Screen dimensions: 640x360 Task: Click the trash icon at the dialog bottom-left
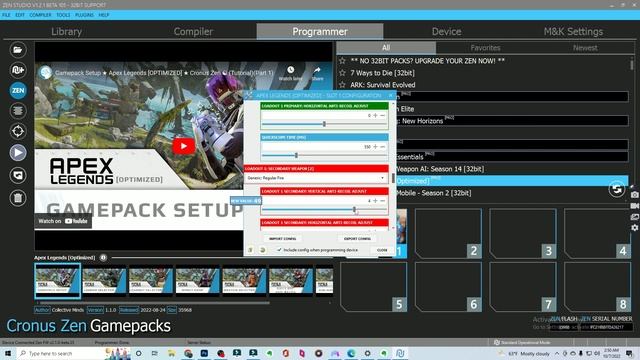point(250,250)
